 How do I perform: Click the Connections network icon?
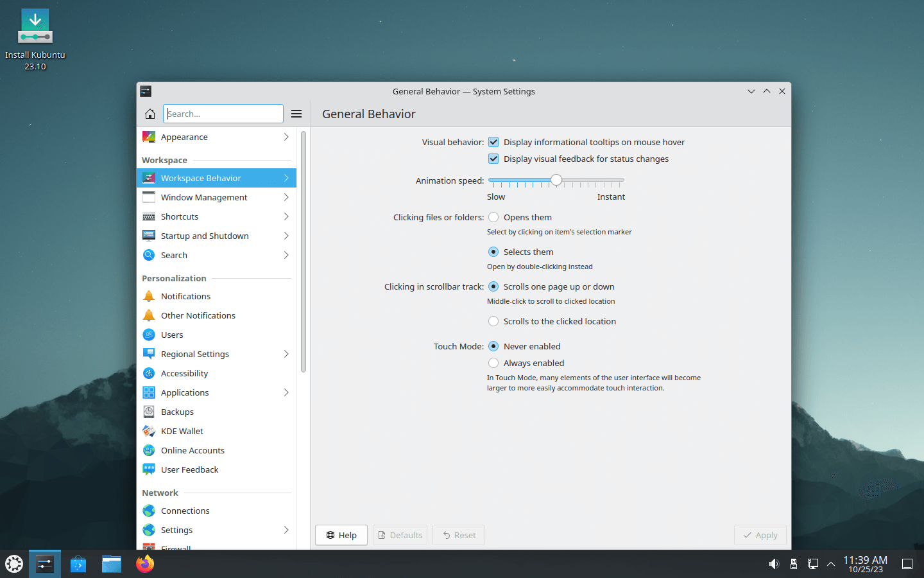(x=149, y=511)
